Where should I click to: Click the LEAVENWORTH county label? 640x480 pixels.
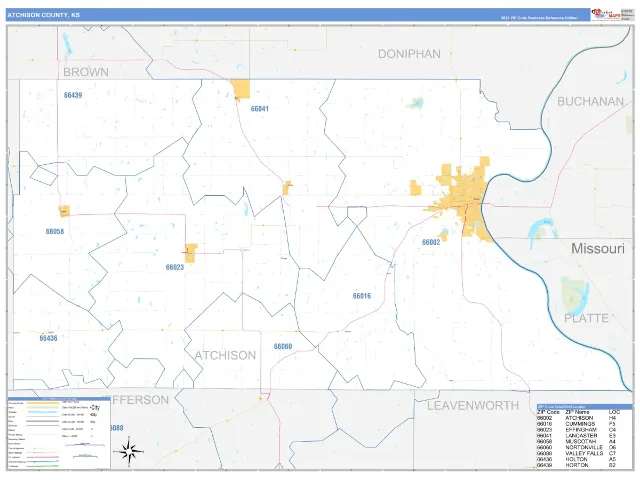[473, 405]
